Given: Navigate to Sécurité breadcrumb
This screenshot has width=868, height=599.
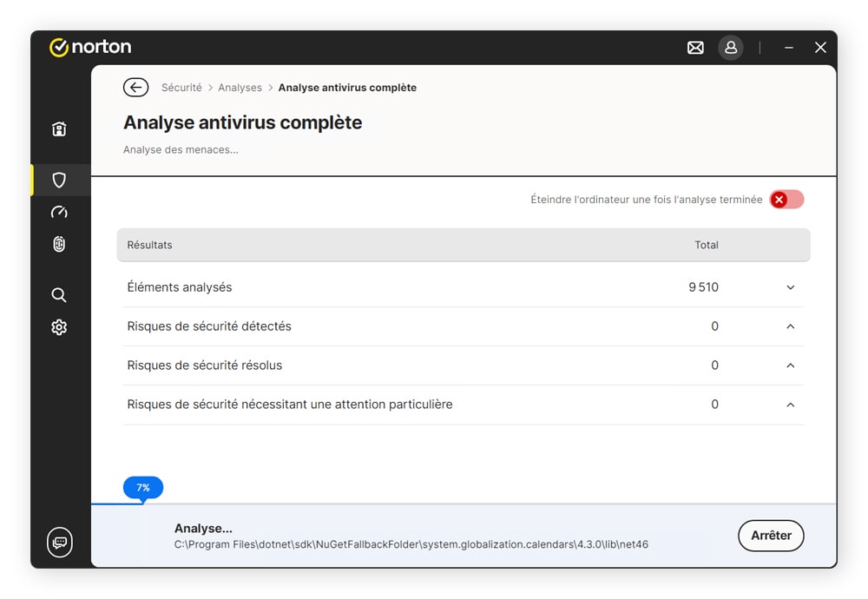Looking at the screenshot, I should pyautogui.click(x=181, y=88).
